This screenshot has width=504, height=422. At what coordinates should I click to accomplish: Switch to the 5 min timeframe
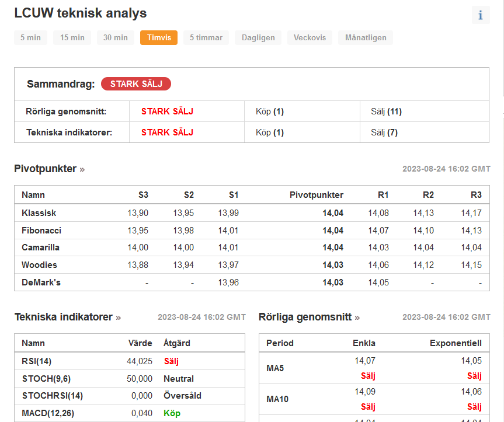(x=30, y=37)
